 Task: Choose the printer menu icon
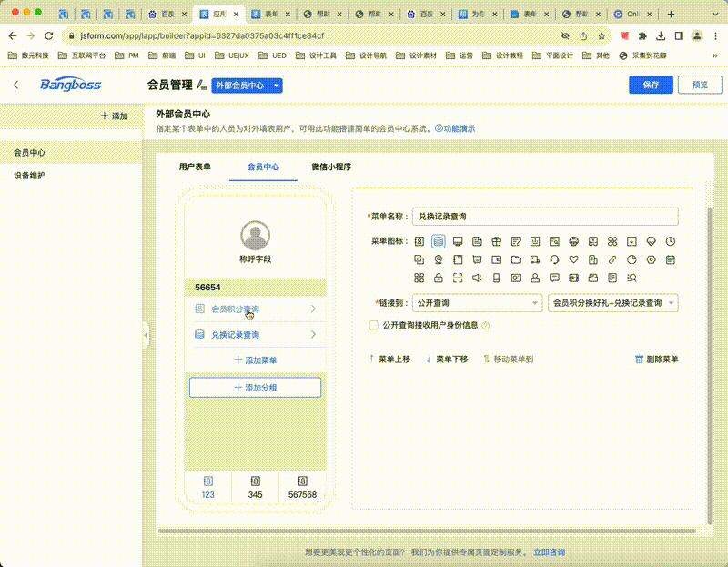pos(573,241)
